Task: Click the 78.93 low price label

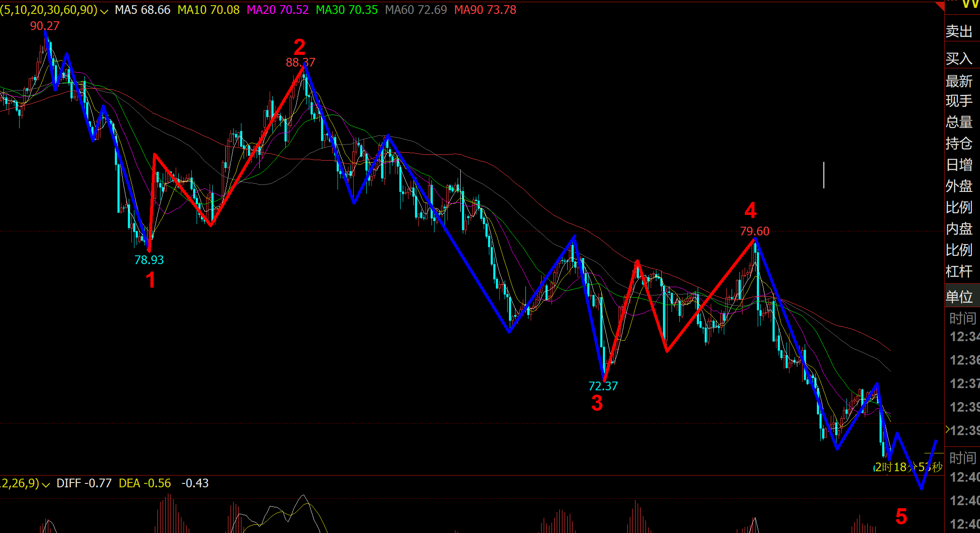Action: [x=149, y=260]
